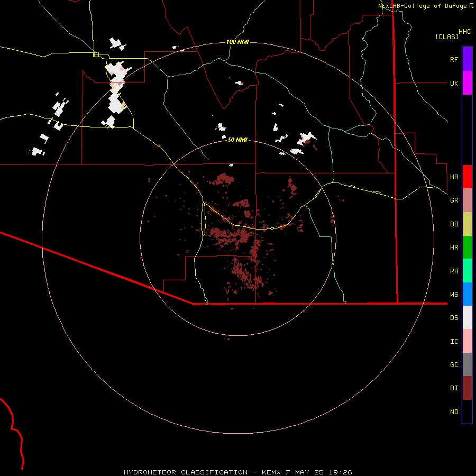Click the 50 NMI range ring label
This screenshot has height=476, width=476.
[x=237, y=140]
